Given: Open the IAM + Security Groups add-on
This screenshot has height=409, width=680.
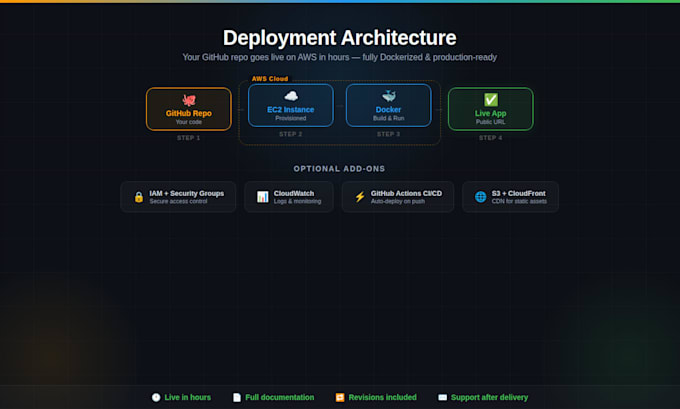Looking at the screenshot, I should [178, 197].
